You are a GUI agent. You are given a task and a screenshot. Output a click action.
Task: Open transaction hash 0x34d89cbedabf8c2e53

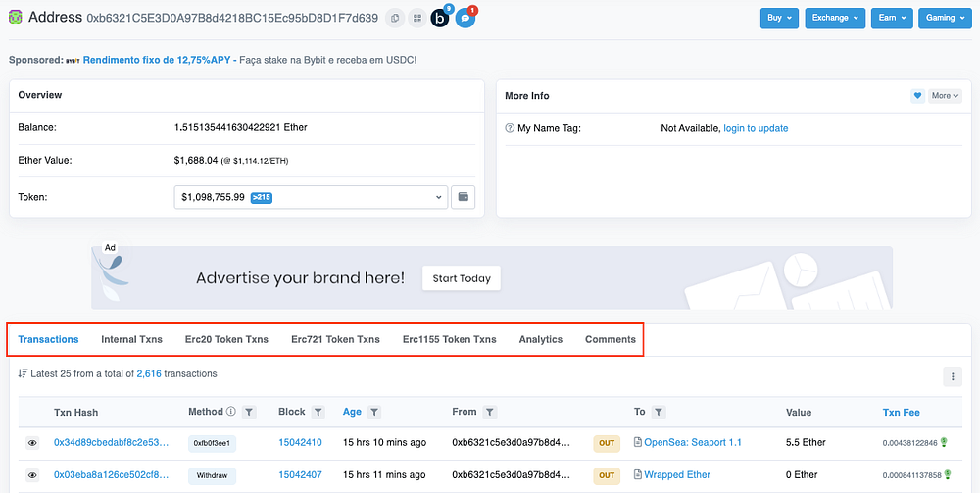click(112, 442)
